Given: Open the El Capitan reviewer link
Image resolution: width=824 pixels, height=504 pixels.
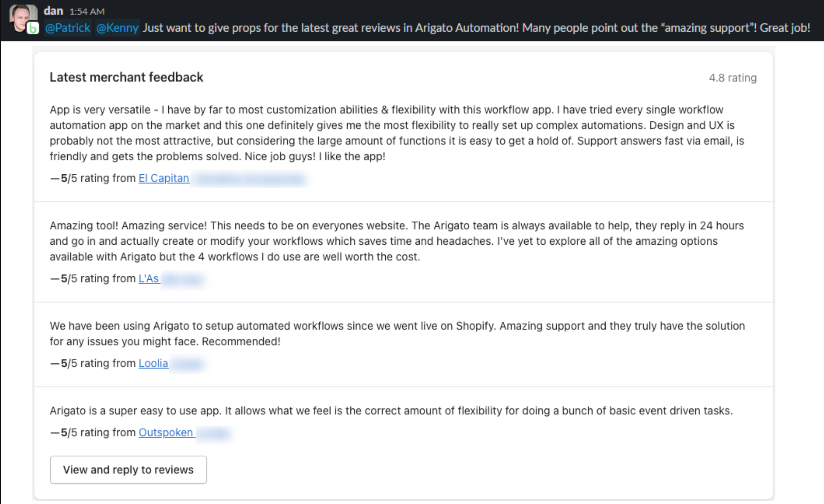Looking at the screenshot, I should [164, 178].
